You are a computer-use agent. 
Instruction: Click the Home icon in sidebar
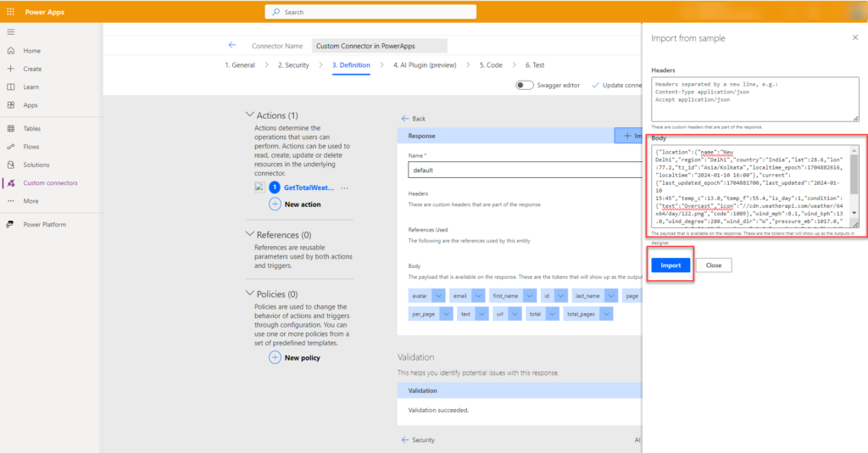(10, 51)
